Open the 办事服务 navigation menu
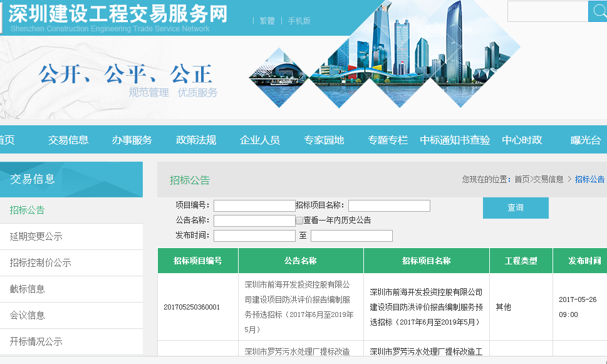Image resolution: width=607 pixels, height=364 pixels. pos(132,140)
